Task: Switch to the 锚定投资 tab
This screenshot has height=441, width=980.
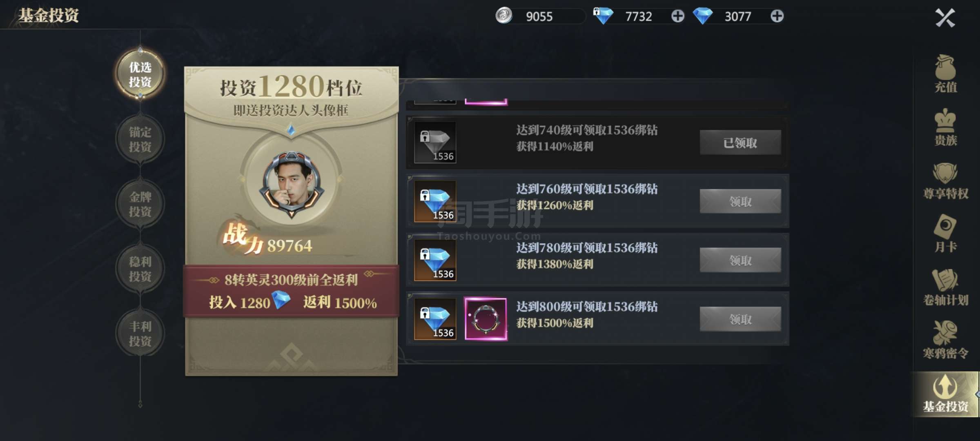Action: click(140, 139)
